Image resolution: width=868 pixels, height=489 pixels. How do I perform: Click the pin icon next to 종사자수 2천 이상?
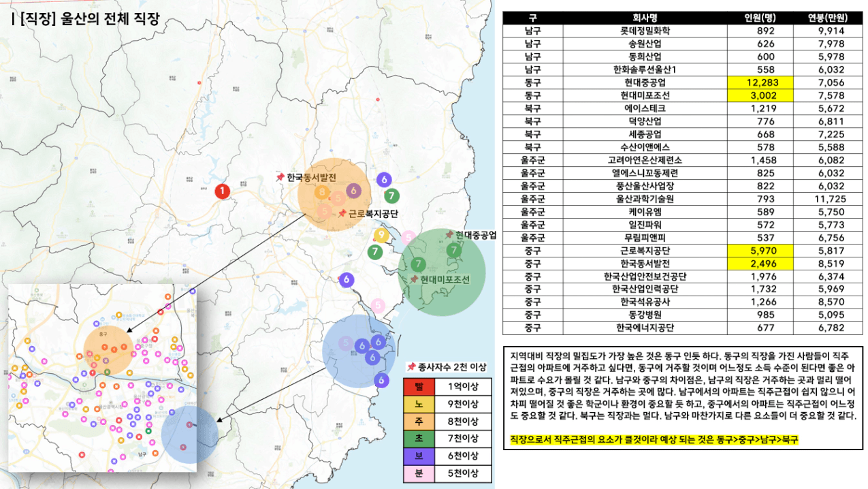pos(411,367)
